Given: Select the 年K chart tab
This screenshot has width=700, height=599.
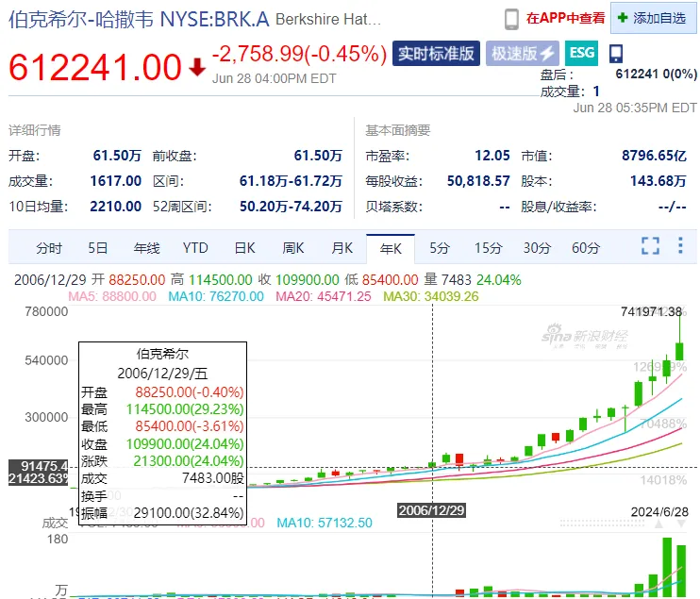Looking at the screenshot, I should (x=391, y=249).
